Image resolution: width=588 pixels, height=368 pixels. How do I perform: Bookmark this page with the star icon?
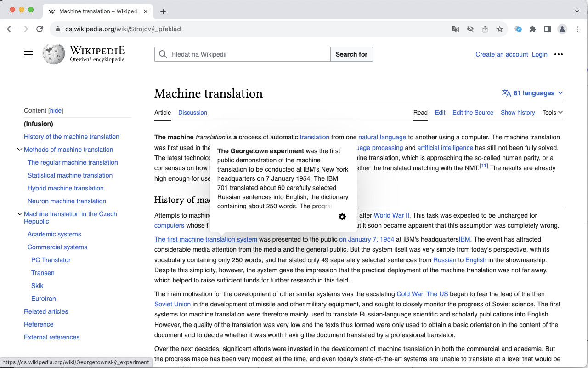pyautogui.click(x=499, y=29)
